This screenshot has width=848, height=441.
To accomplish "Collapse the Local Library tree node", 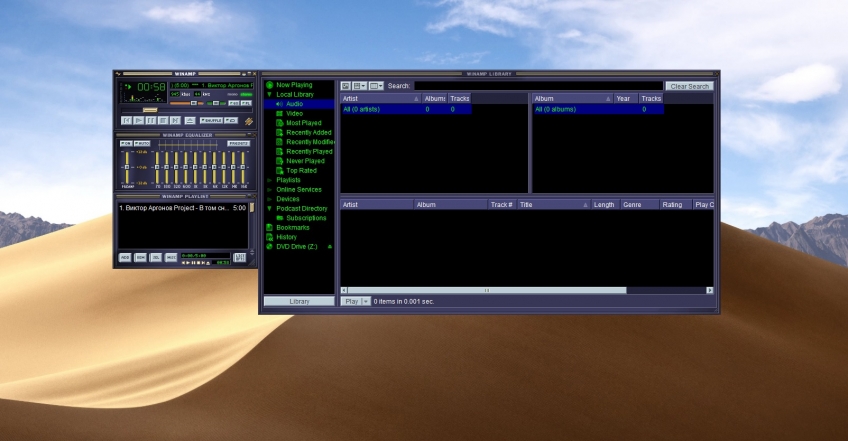I will (x=269, y=94).
